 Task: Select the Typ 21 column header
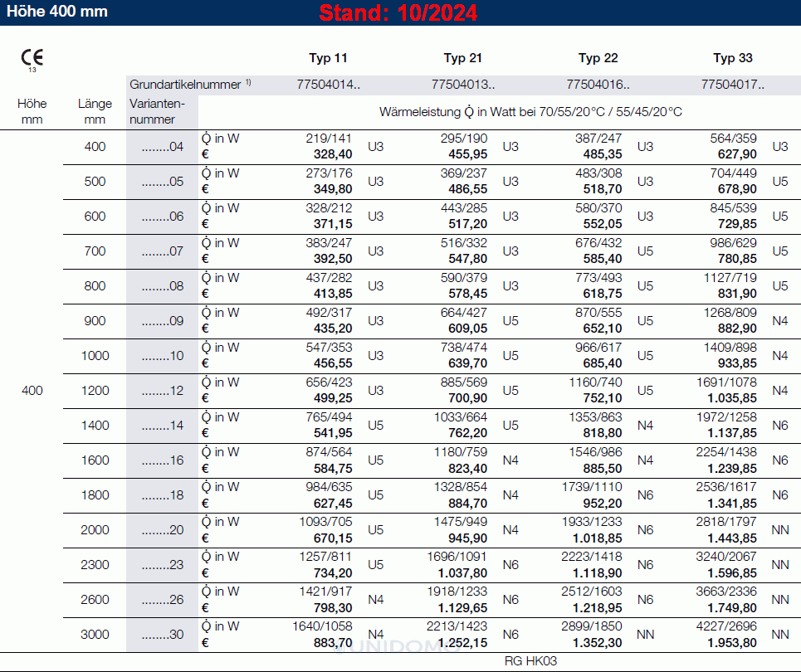tap(462, 58)
